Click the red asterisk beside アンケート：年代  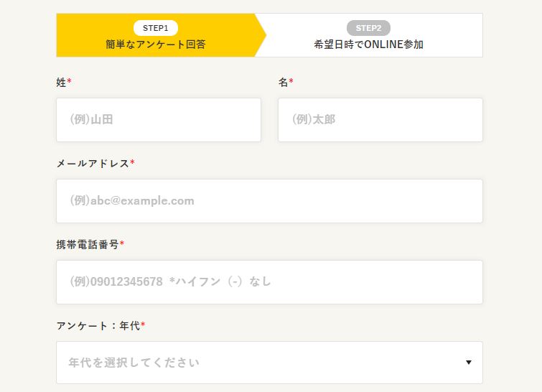143,325
